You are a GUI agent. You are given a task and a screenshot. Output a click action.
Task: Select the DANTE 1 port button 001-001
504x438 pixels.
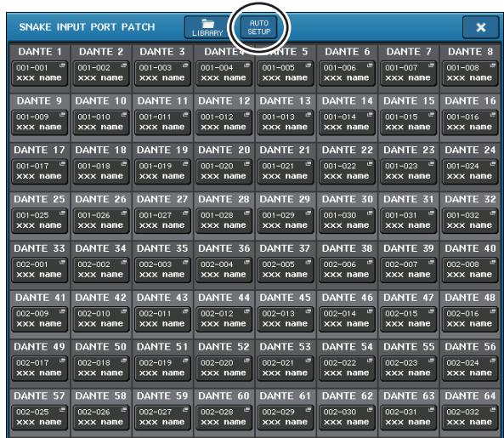40,73
